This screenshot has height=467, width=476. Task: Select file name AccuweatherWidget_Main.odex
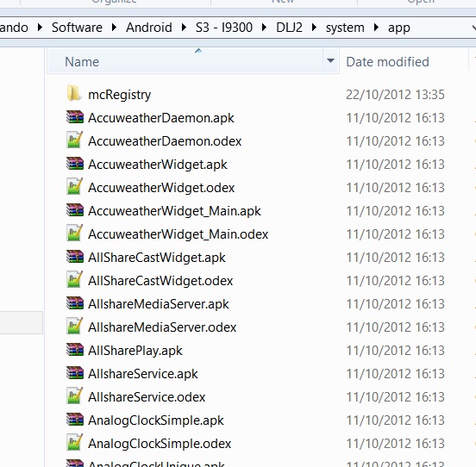pos(178,234)
